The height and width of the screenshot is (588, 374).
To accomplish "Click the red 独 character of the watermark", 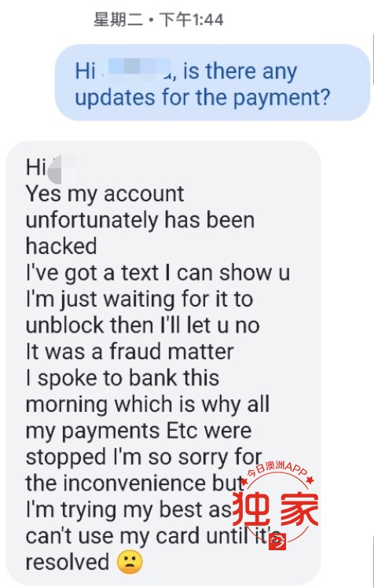I will click(251, 509).
